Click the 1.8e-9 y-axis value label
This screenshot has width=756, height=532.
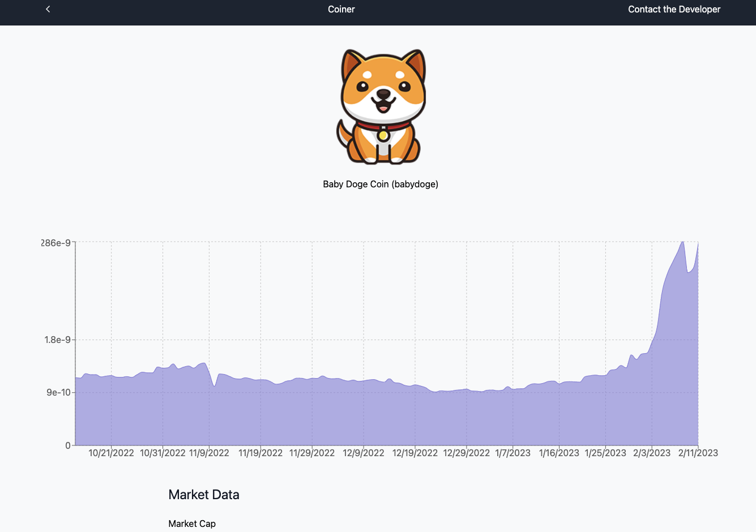[57, 340]
